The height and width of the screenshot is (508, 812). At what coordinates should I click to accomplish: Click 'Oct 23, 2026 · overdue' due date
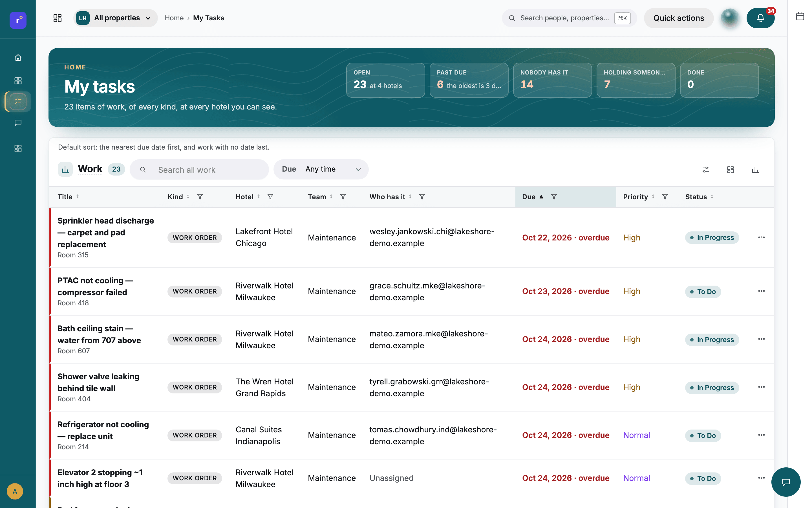(x=566, y=291)
